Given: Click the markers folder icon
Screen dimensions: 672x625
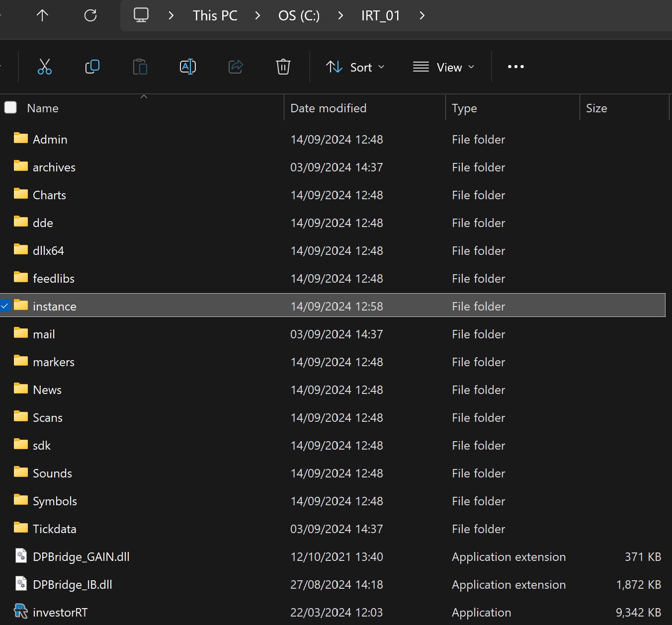Looking at the screenshot, I should [x=21, y=361].
